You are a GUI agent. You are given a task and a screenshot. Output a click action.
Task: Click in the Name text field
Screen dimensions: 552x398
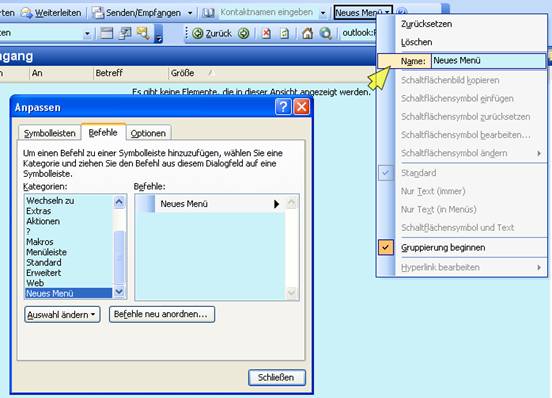point(488,61)
